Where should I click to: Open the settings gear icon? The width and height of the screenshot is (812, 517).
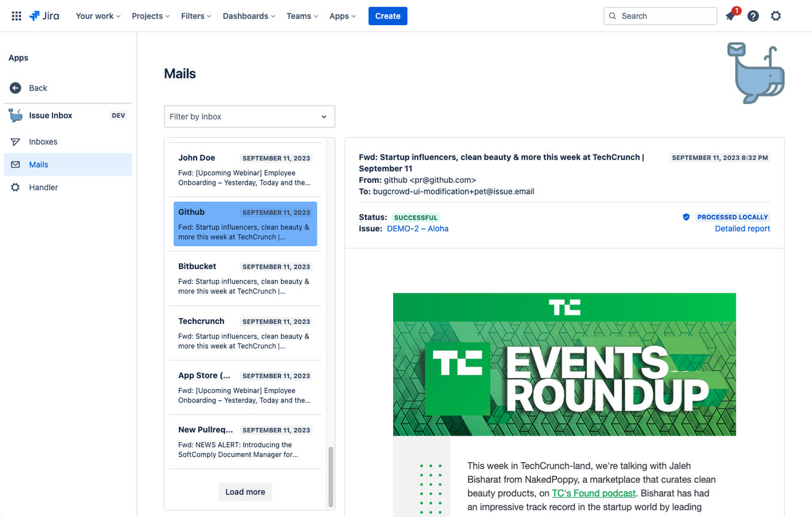(x=776, y=16)
